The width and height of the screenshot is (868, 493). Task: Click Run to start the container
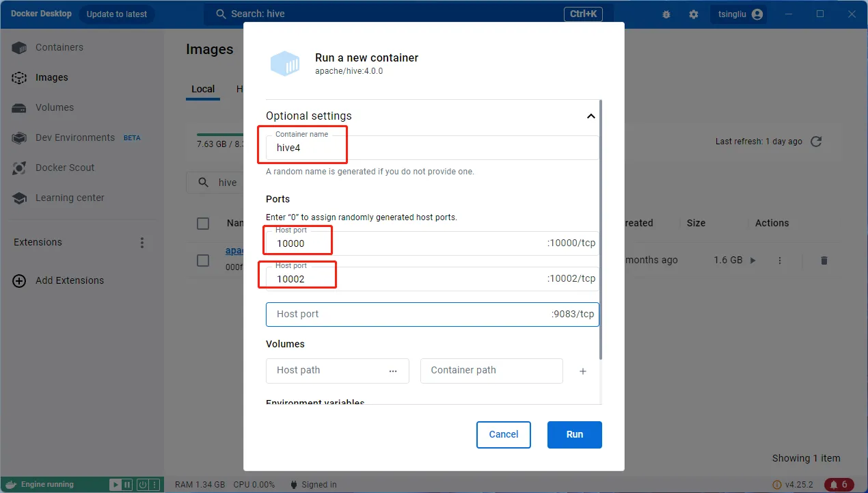click(575, 435)
